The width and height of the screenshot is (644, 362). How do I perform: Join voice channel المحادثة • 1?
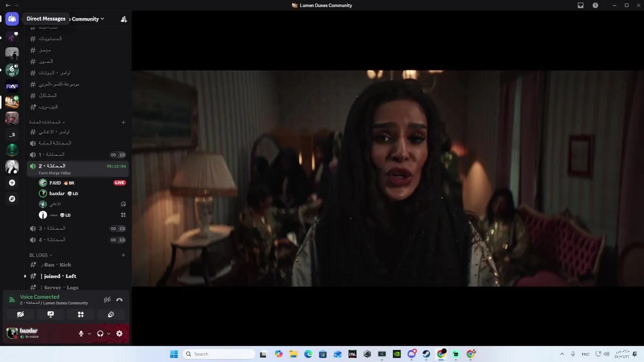(x=78, y=154)
